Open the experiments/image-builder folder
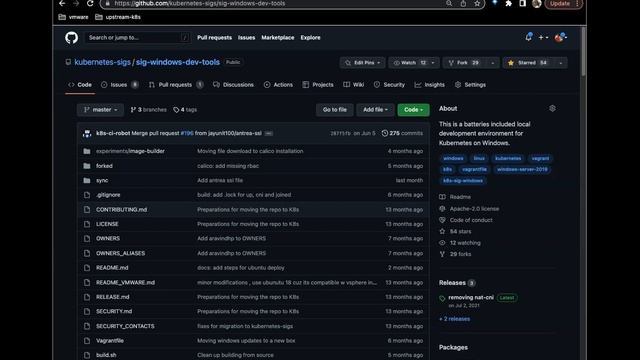 click(130, 151)
